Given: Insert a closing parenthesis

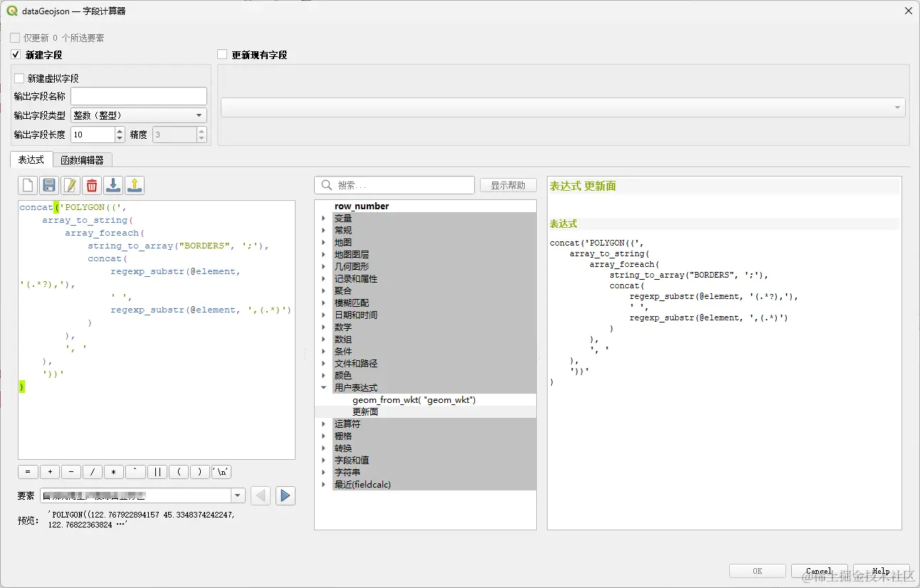Looking at the screenshot, I should 199,472.
